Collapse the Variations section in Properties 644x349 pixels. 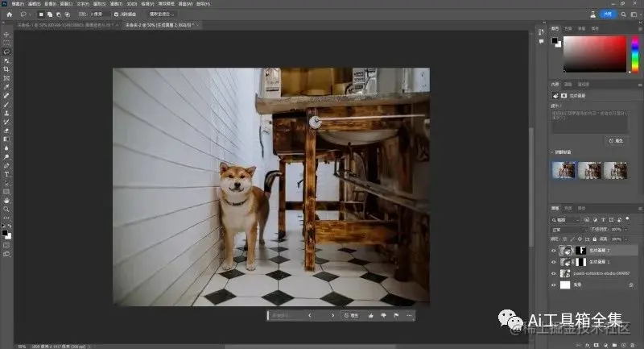point(551,152)
